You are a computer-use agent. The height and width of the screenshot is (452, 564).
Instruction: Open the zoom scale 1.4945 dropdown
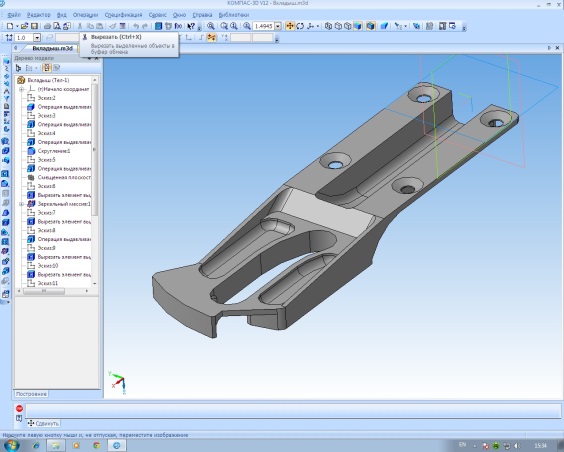pyautogui.click(x=278, y=26)
